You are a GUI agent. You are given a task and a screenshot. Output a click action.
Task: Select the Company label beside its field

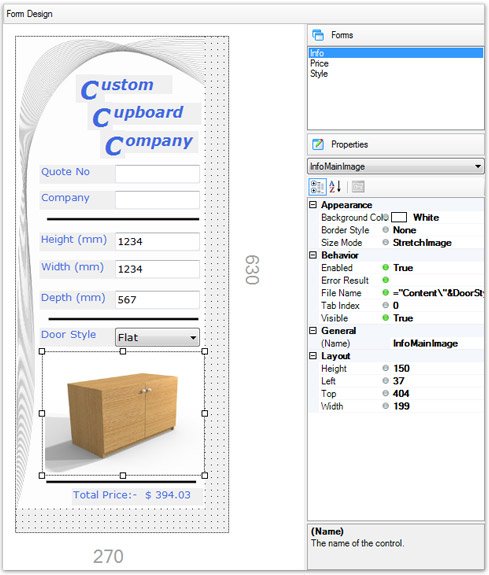tap(77, 199)
